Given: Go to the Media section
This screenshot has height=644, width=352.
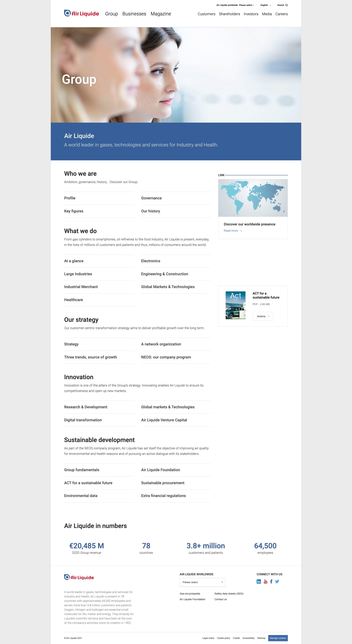Looking at the screenshot, I should 267,14.
